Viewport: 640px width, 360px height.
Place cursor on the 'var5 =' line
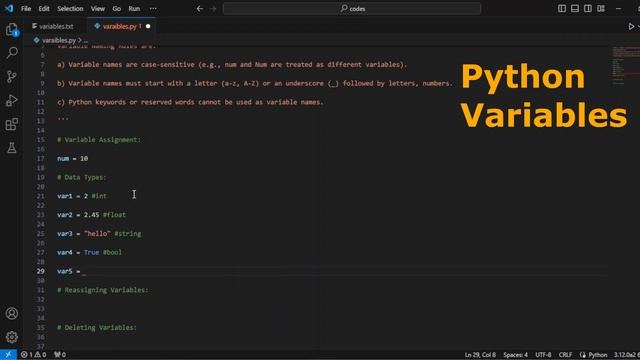coord(70,271)
